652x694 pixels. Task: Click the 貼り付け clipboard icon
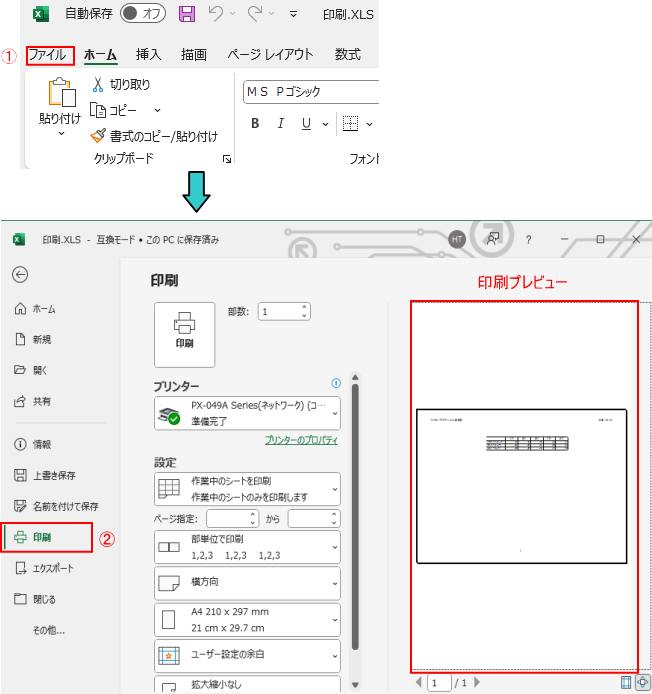[x=61, y=93]
